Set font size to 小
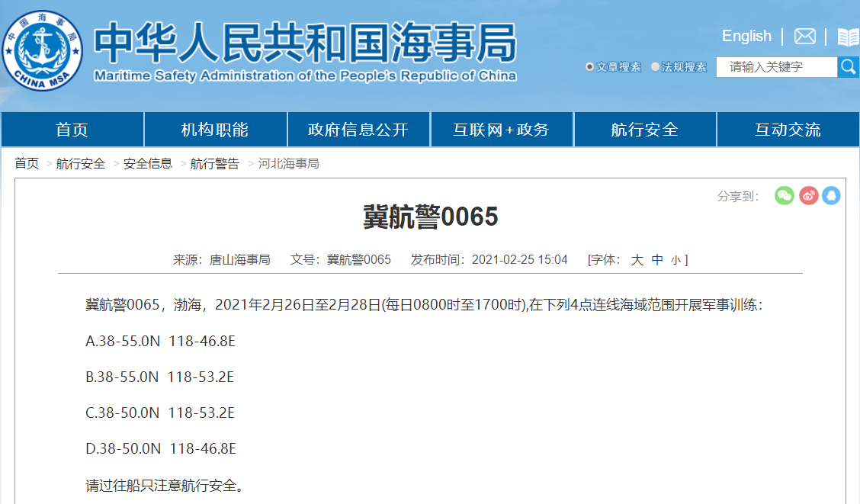The height and width of the screenshot is (504, 860). [x=675, y=261]
